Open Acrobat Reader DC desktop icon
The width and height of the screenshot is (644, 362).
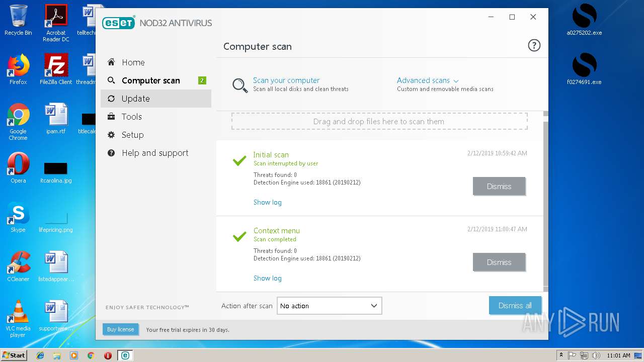[56, 23]
